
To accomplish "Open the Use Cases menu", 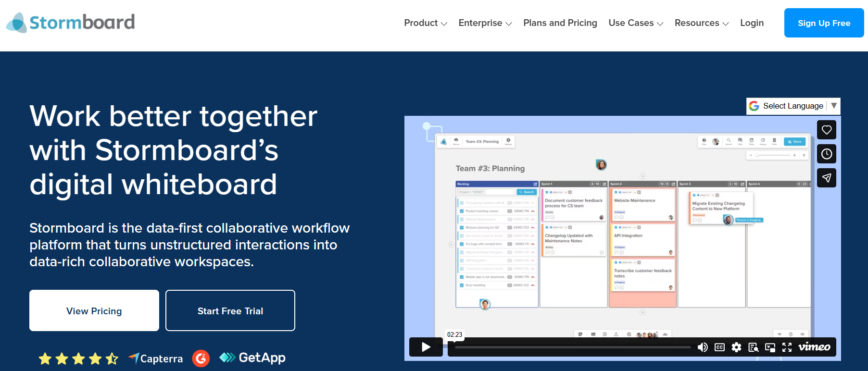I will coord(636,23).
